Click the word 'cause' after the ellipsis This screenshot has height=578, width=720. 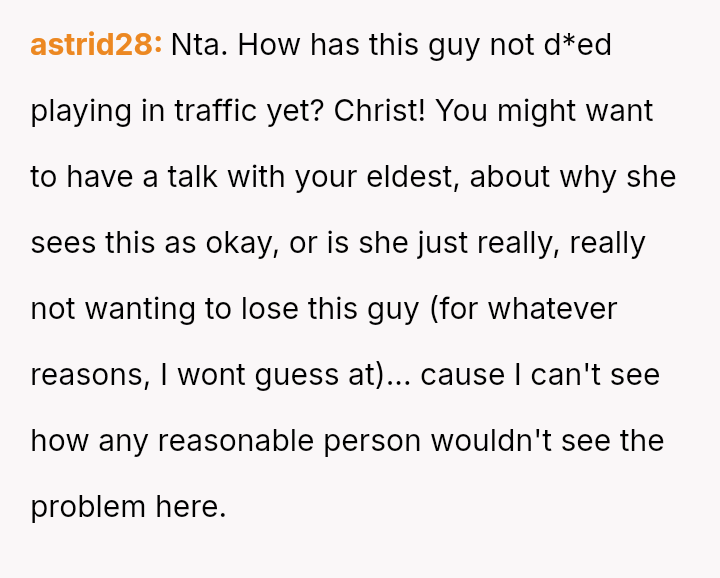pyautogui.click(x=468, y=375)
